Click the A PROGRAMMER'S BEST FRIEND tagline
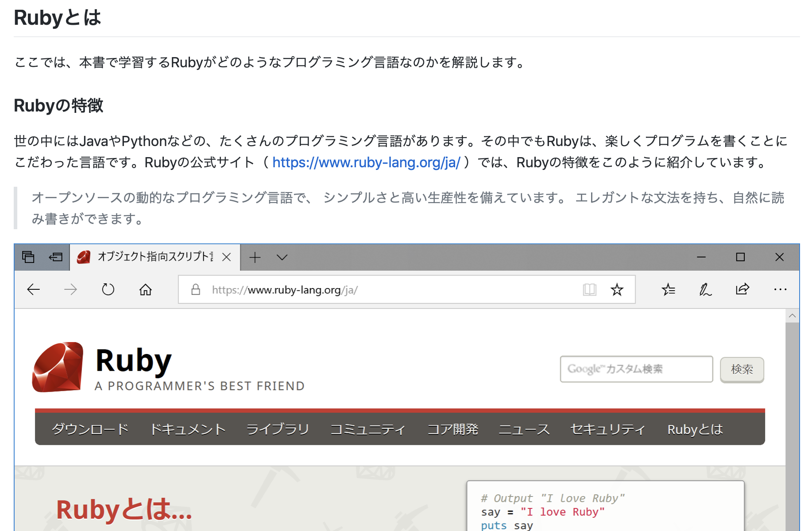The height and width of the screenshot is (531, 812). pos(200,386)
